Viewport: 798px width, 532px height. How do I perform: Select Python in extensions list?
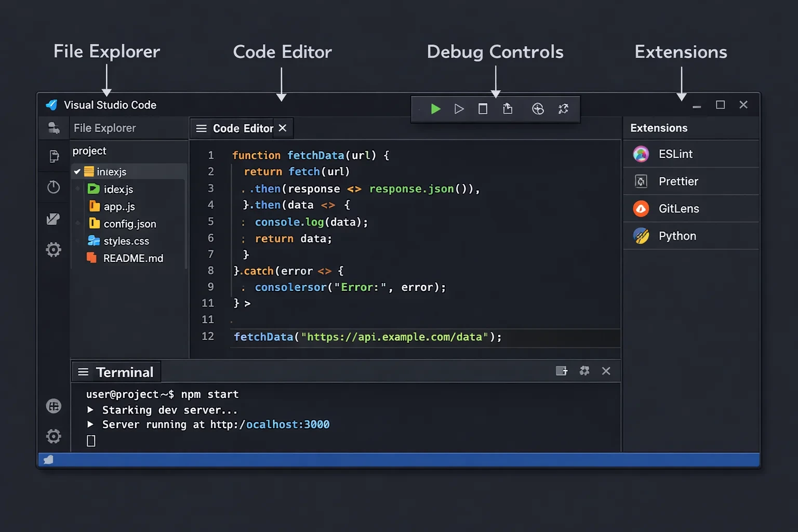click(x=691, y=236)
